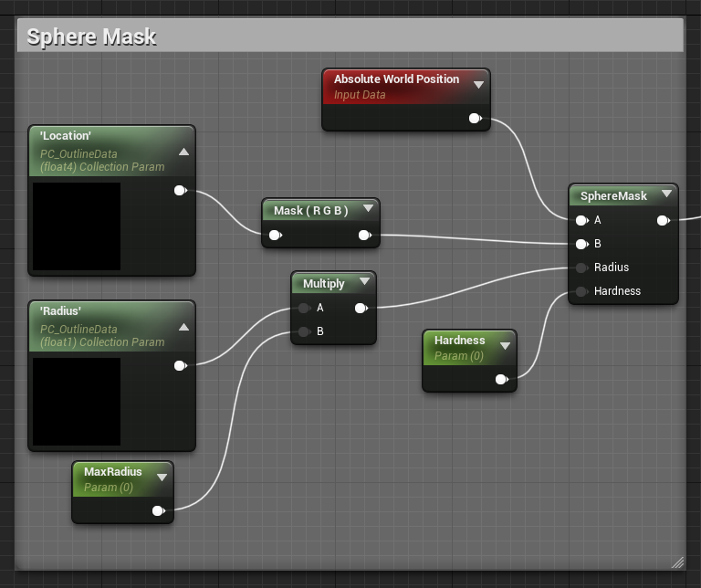701x588 pixels.
Task: Expand the MaxRadius param node arrow
Action: (162, 478)
